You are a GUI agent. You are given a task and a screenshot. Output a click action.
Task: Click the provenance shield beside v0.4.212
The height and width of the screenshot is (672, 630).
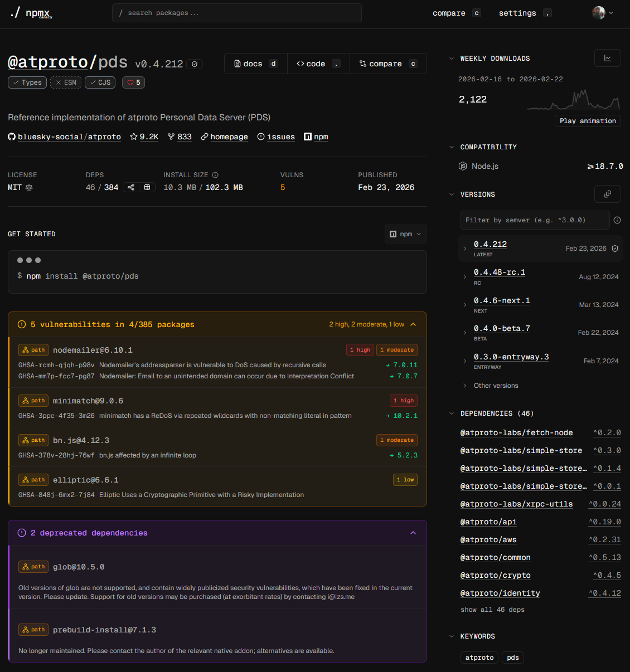[x=195, y=64]
